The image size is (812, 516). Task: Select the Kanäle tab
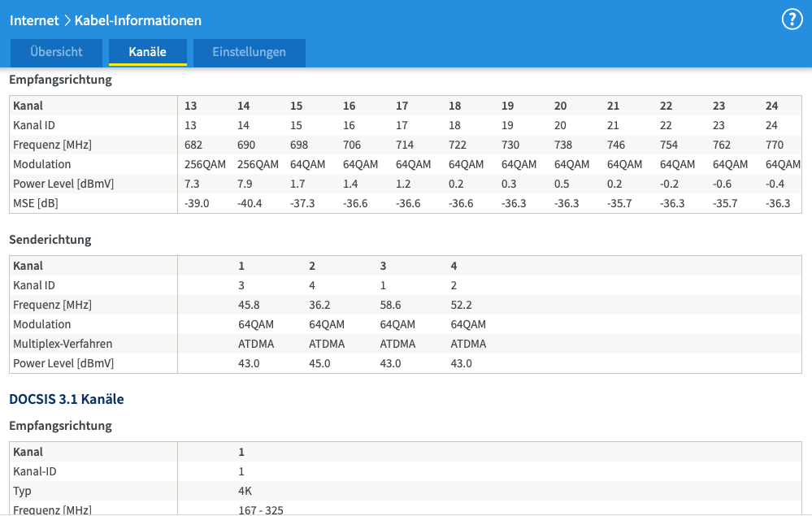pyautogui.click(x=147, y=52)
